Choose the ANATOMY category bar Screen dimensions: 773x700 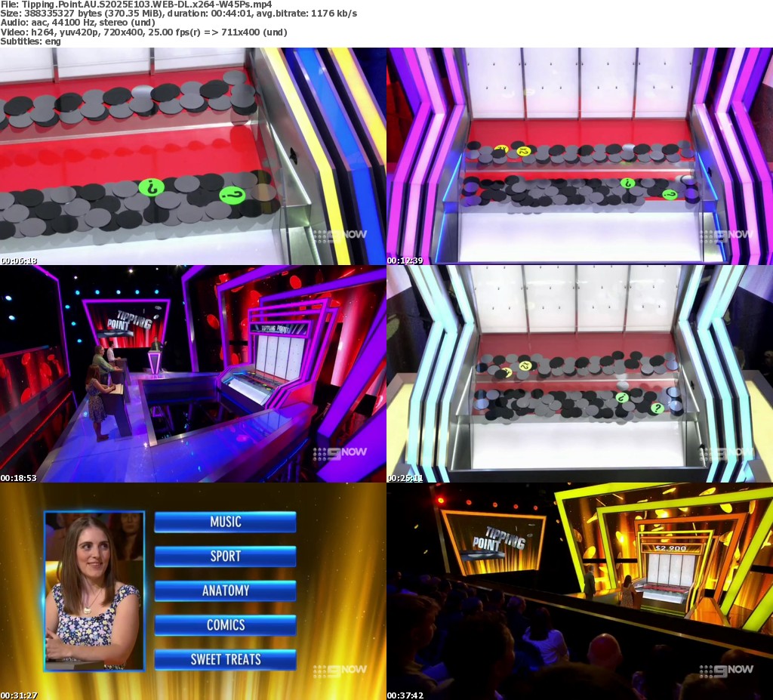point(225,591)
